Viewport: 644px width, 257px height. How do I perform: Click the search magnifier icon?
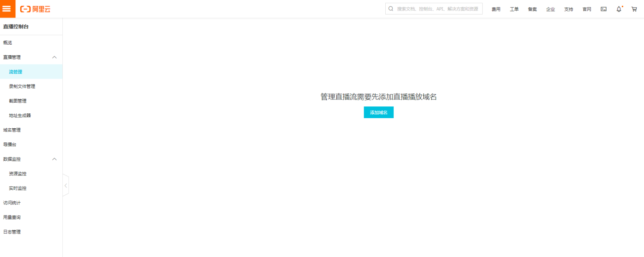point(391,9)
